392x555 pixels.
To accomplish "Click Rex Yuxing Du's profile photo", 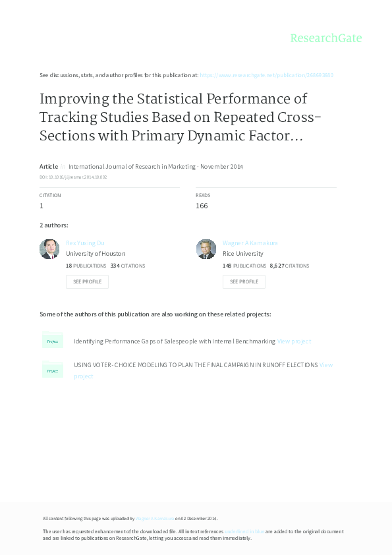I will pos(49,249).
